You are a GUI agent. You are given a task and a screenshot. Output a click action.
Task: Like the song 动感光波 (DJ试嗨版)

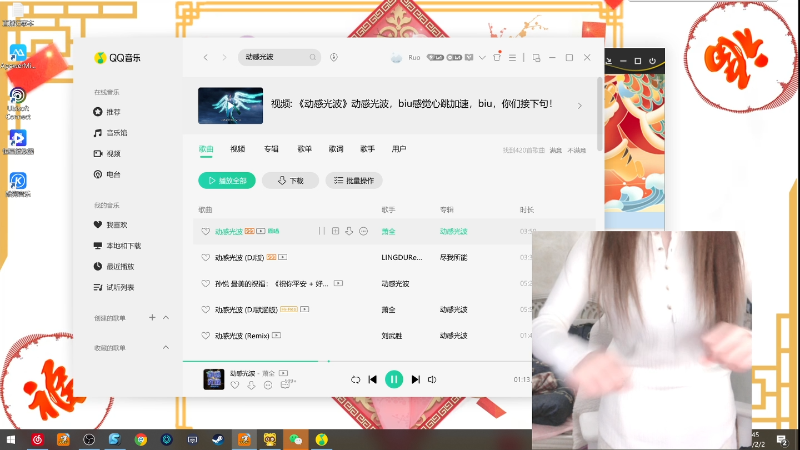(x=206, y=310)
